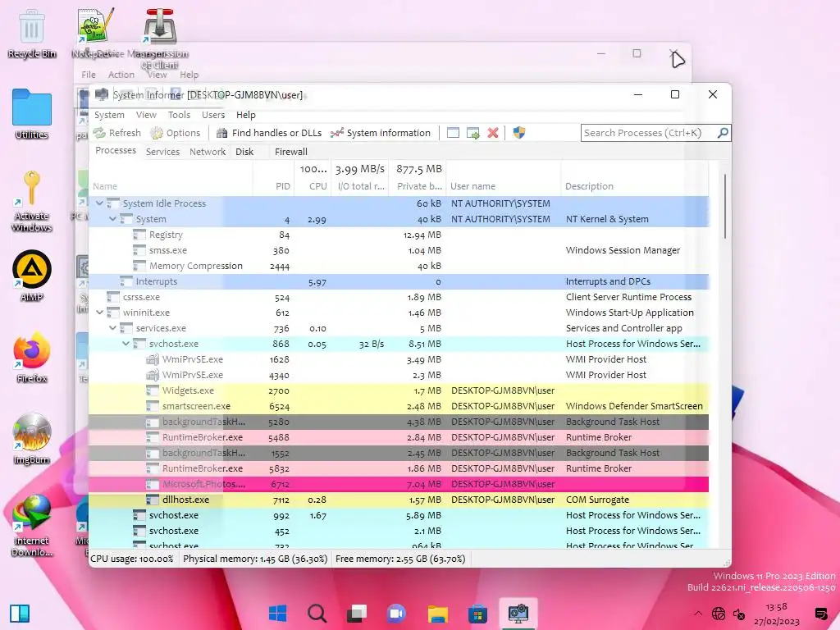Click Free memory status bar entry
This screenshot has height=630, width=840.
(x=400, y=559)
